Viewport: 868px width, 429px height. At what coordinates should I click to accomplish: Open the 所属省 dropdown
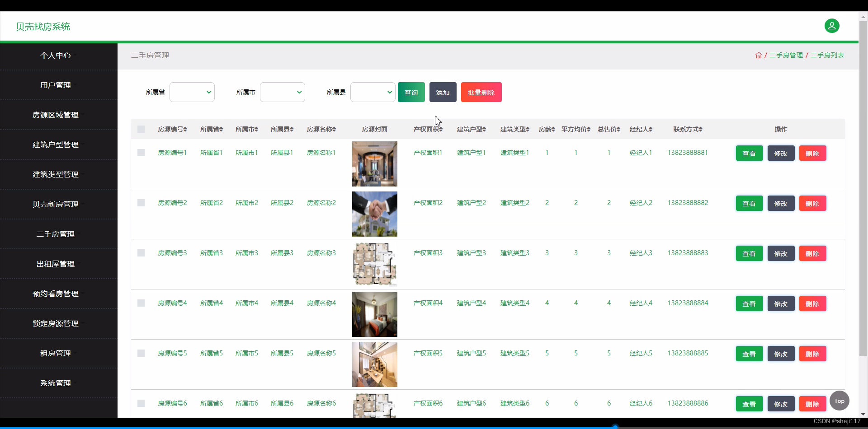pos(192,92)
